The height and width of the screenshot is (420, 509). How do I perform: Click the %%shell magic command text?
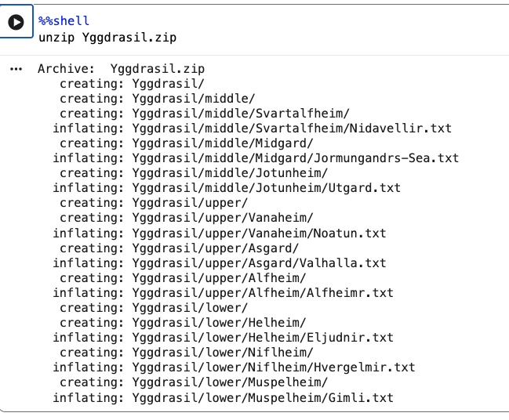64,21
